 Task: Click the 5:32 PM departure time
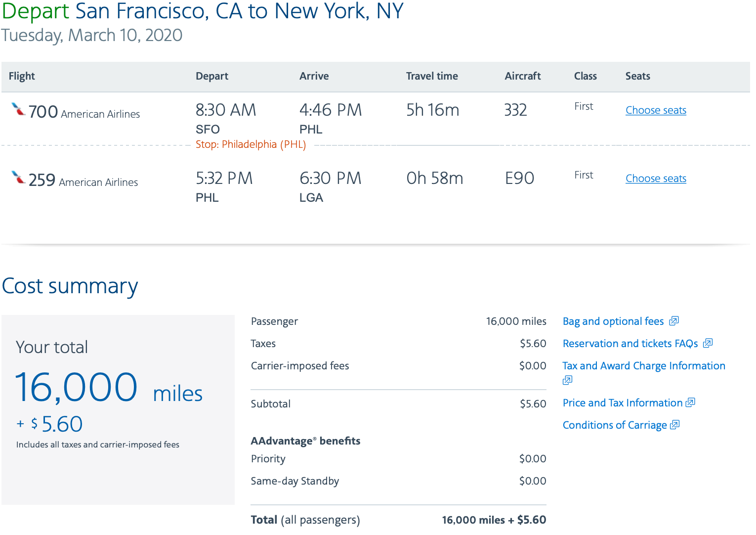coord(224,178)
